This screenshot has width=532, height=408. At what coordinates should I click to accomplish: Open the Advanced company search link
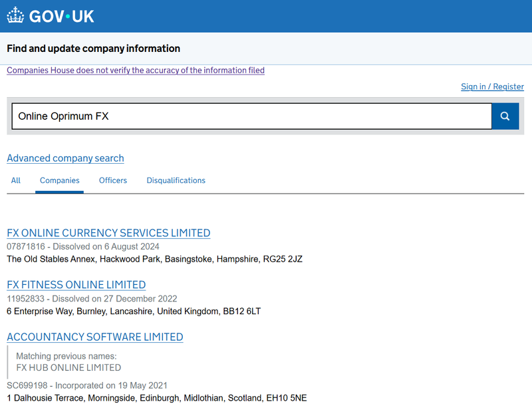65,158
